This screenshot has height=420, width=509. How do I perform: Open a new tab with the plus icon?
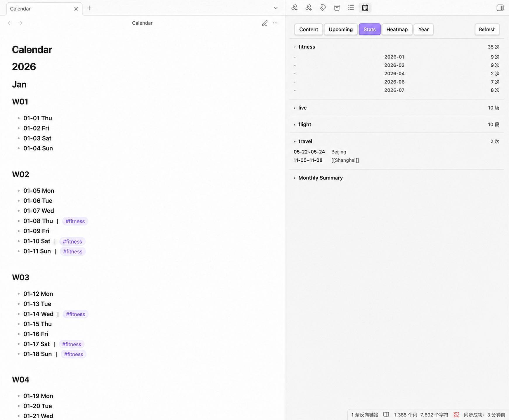coord(89,8)
